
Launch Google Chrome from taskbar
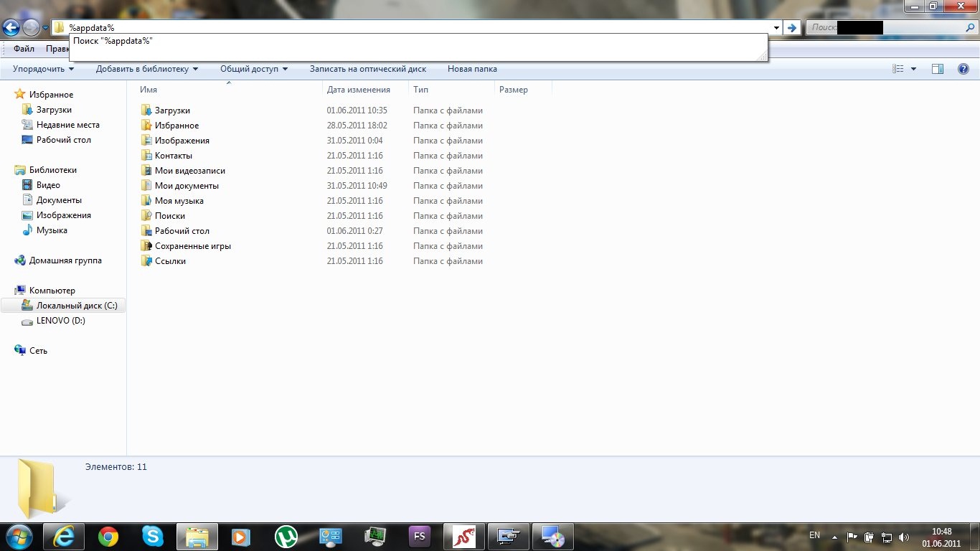tap(108, 537)
